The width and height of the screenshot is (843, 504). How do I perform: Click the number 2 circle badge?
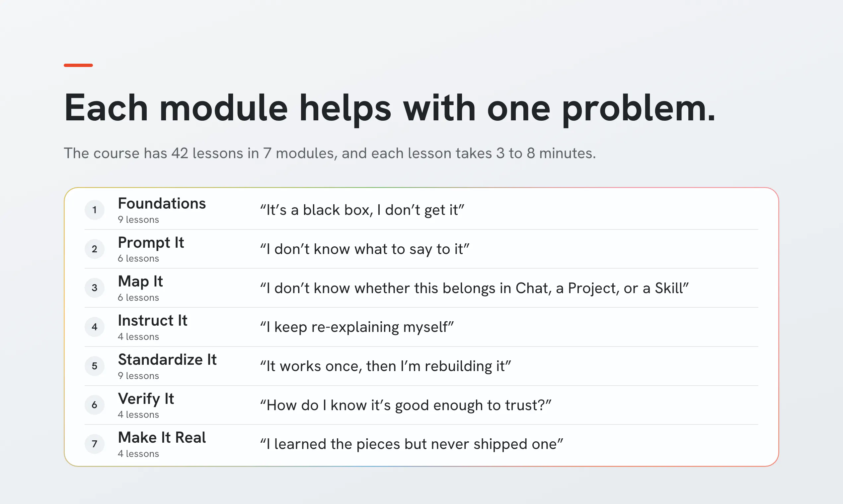[x=95, y=249]
